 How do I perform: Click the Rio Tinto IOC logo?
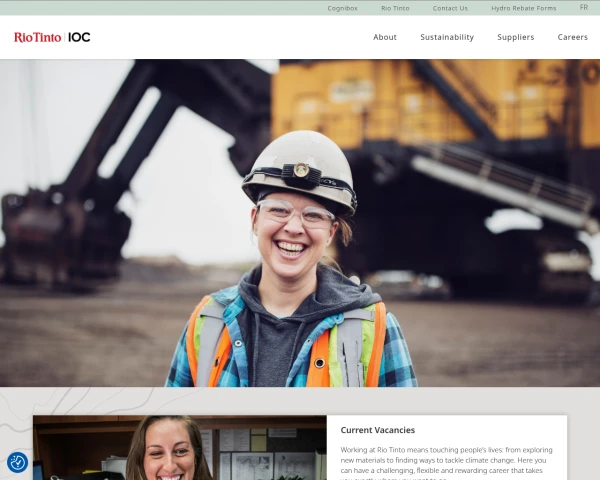tap(52, 37)
